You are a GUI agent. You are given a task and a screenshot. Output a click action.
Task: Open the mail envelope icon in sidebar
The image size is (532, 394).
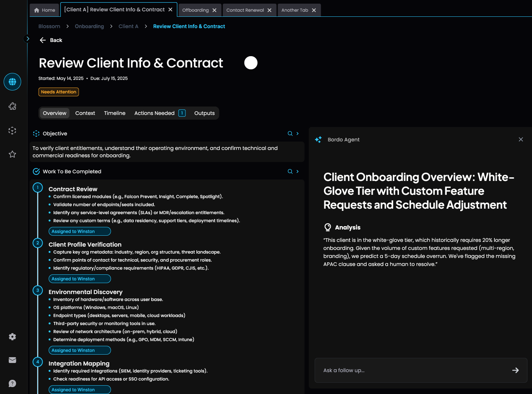pyautogui.click(x=12, y=360)
